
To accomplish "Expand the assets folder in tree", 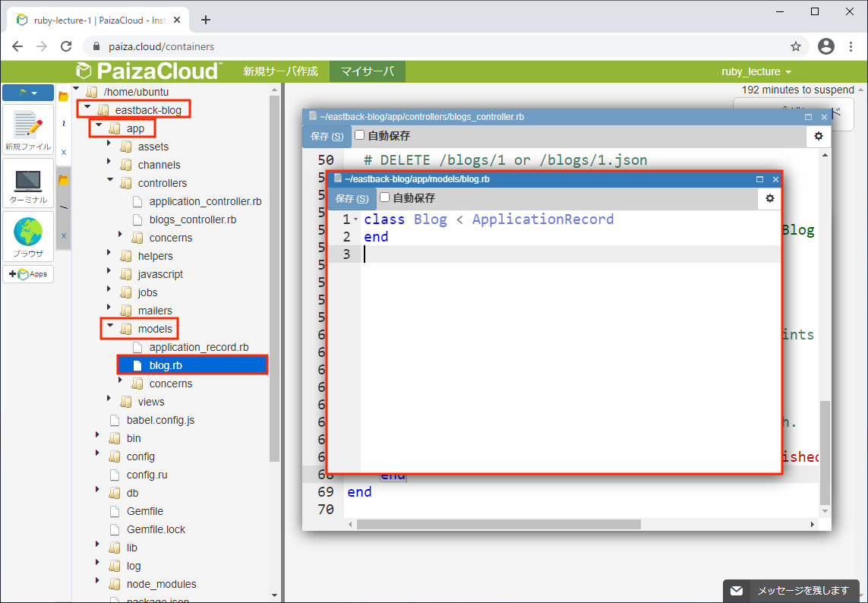I will click(109, 147).
